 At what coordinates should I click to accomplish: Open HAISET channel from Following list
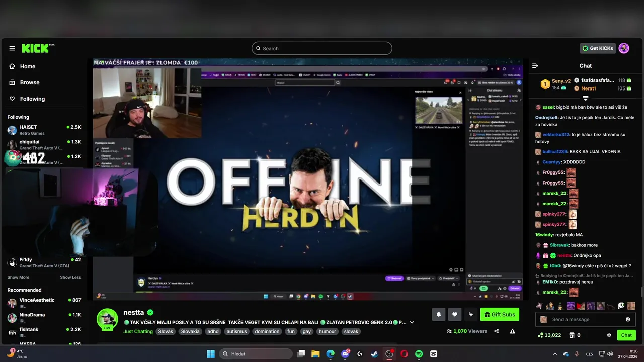pos(44,130)
